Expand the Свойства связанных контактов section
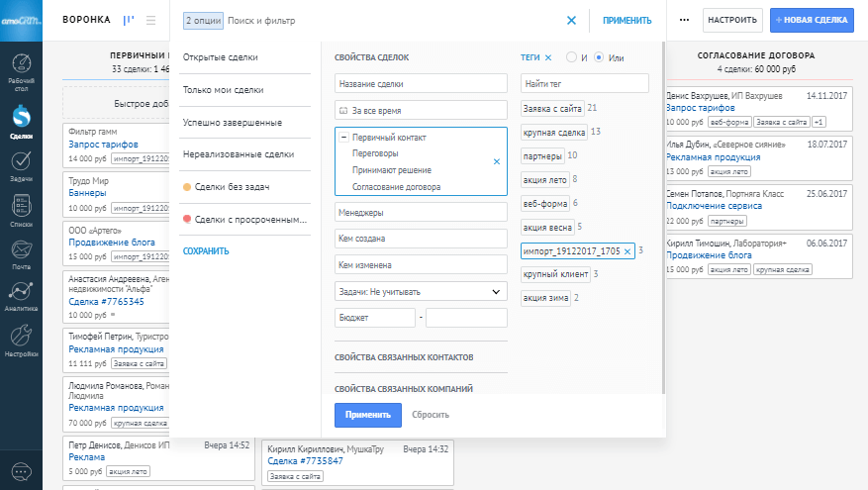The image size is (868, 490). point(404,356)
